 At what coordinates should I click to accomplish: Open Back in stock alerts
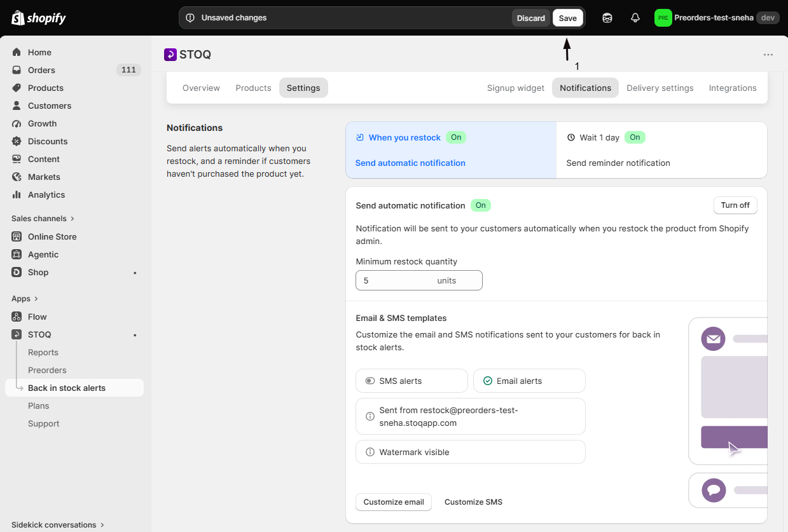(74, 388)
